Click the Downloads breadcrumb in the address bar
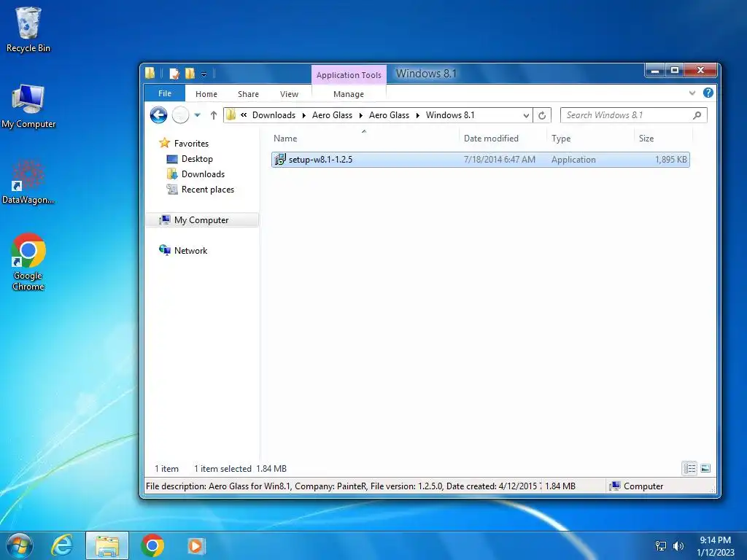This screenshot has height=560, width=747. coord(274,115)
